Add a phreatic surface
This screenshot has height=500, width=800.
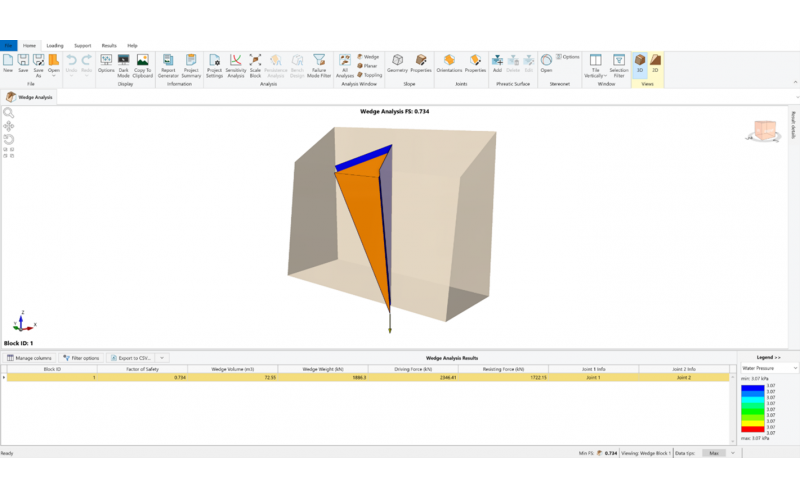[497, 64]
